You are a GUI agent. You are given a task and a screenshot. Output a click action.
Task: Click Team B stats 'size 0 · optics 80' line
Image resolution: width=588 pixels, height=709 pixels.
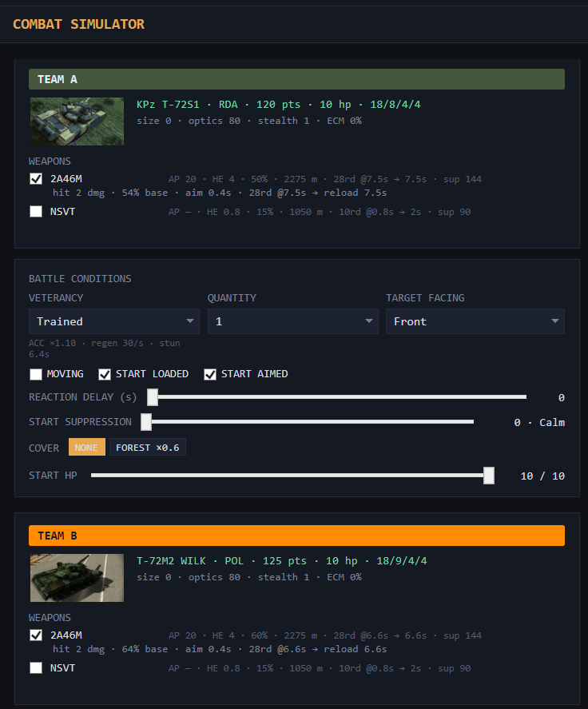click(249, 577)
